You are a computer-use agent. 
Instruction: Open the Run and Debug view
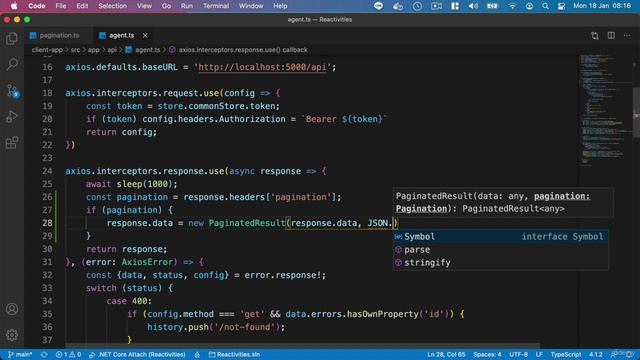coord(12,117)
